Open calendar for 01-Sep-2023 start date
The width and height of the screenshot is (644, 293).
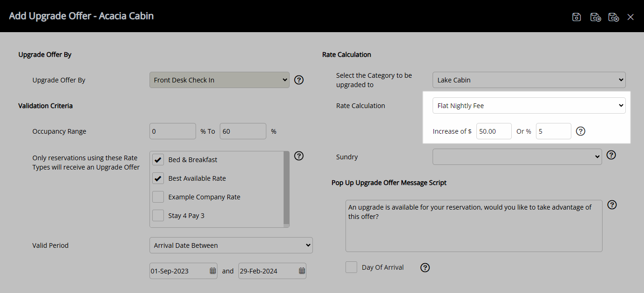click(213, 271)
